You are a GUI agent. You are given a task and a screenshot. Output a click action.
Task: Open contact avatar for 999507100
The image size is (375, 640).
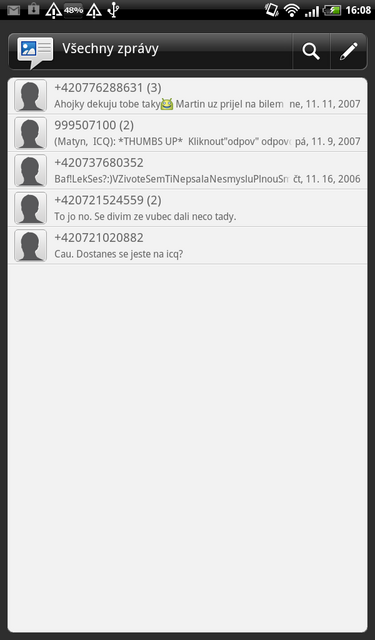click(x=31, y=133)
